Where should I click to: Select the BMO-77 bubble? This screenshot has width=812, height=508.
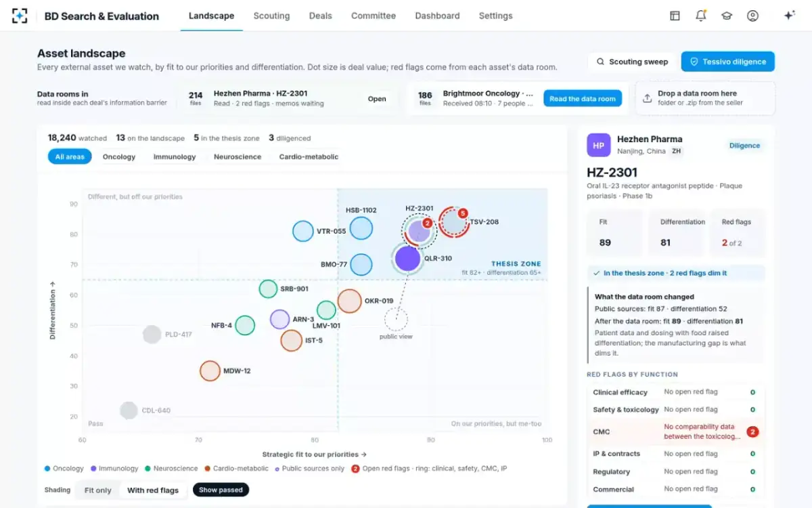tap(361, 264)
